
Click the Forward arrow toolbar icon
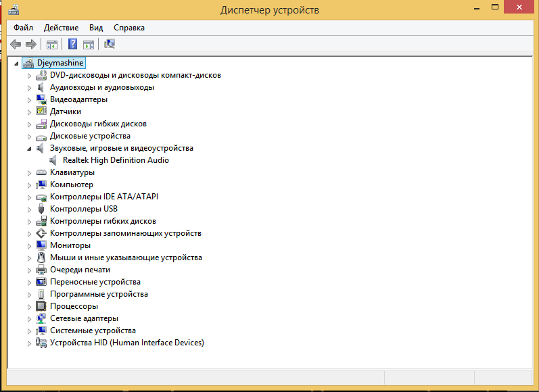pos(30,45)
